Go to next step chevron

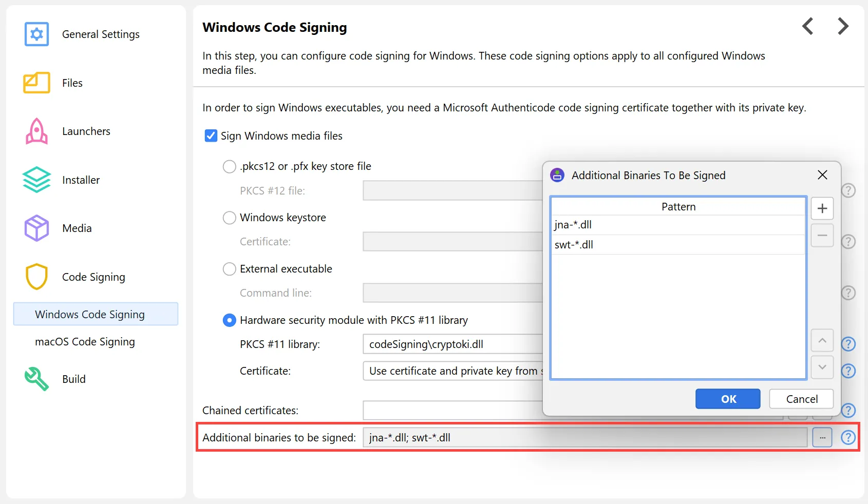click(x=843, y=26)
